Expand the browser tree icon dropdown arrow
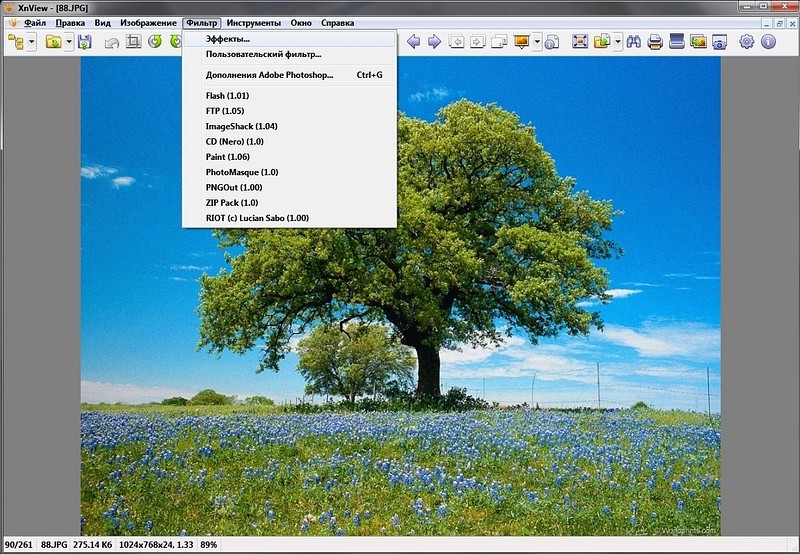800x554 pixels. coord(32,42)
